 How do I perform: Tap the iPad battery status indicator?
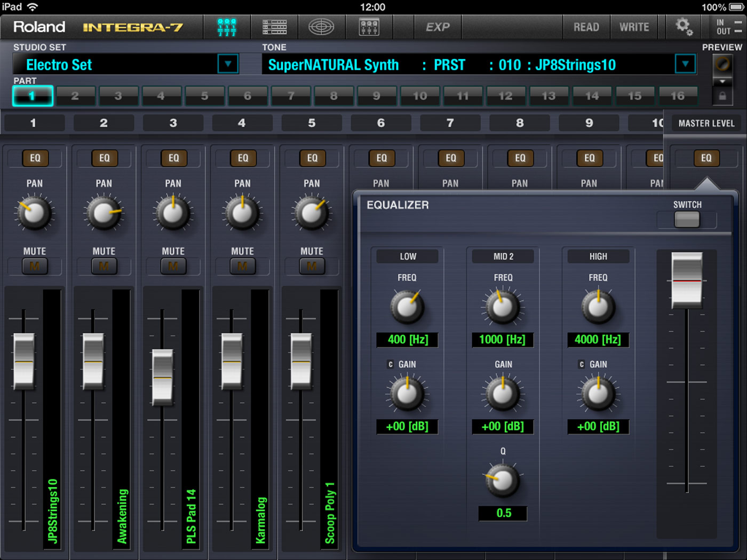click(736, 7)
